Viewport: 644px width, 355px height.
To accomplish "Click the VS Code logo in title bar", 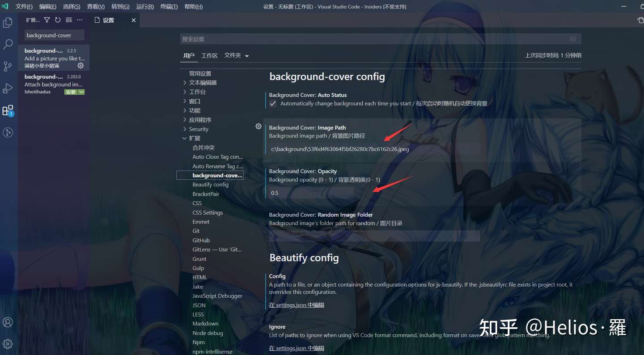I will click(x=5, y=6).
